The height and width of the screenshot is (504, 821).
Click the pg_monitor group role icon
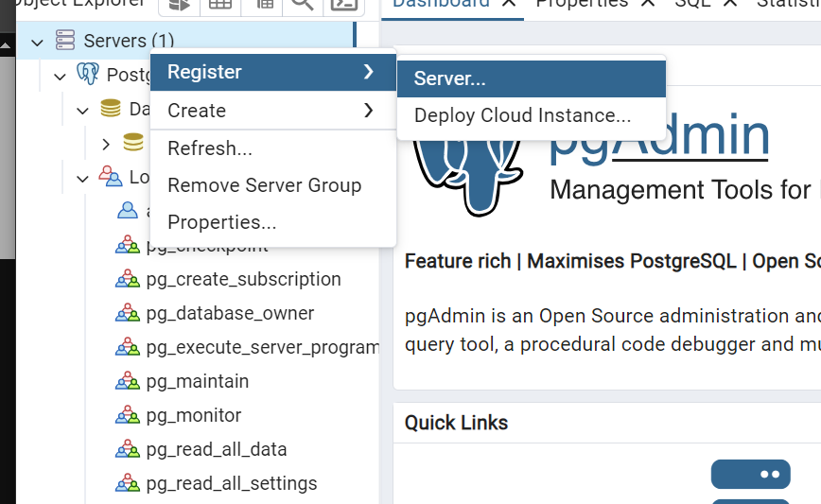[x=128, y=415]
